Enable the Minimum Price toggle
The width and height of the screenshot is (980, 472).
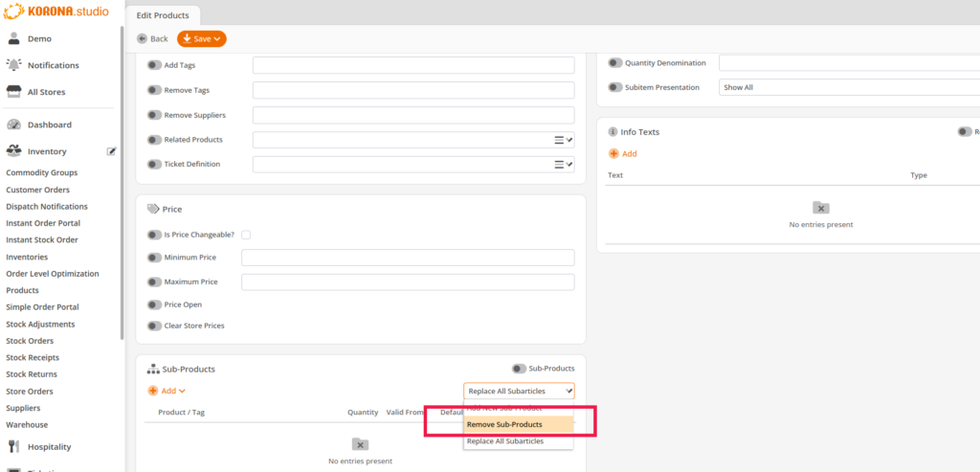[154, 258]
